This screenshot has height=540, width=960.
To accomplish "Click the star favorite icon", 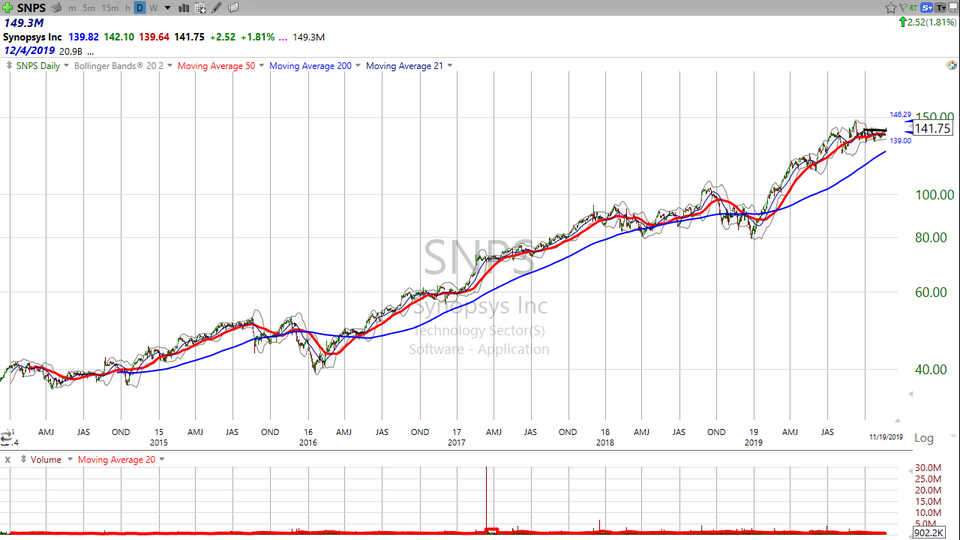I will (891, 8).
